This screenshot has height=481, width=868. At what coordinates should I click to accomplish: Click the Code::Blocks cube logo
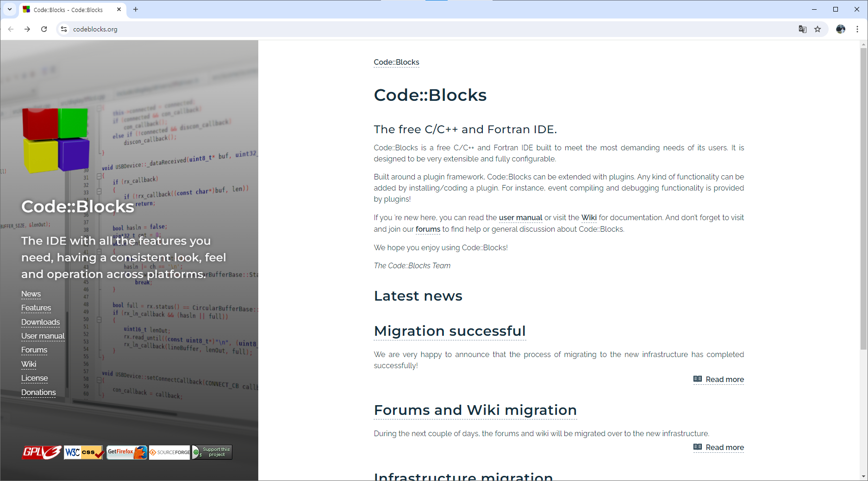[56, 140]
